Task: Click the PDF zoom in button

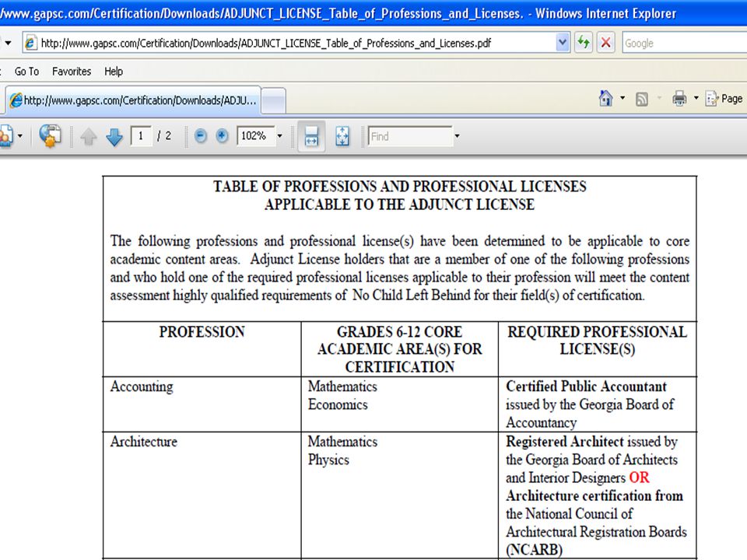Action: [222, 136]
